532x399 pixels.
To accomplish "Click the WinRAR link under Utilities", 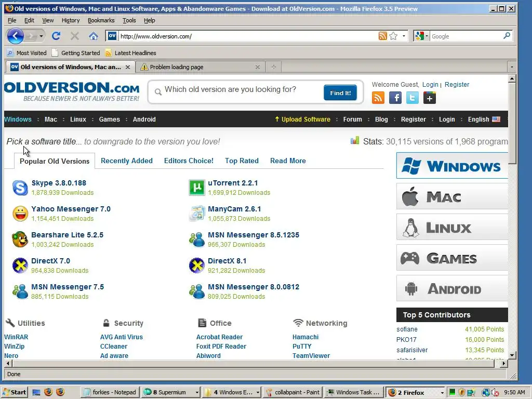I will 16,337.
